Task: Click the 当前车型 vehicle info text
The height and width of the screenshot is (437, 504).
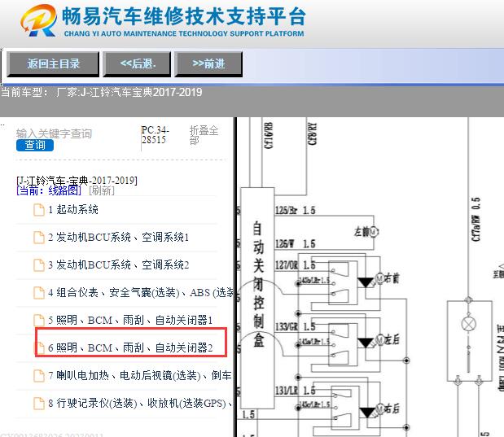Action: 101,93
